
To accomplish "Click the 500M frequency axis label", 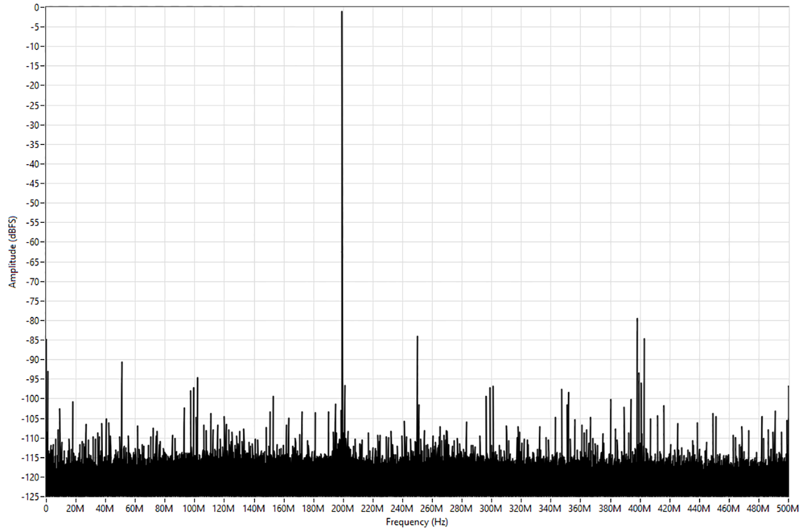I will (788, 509).
